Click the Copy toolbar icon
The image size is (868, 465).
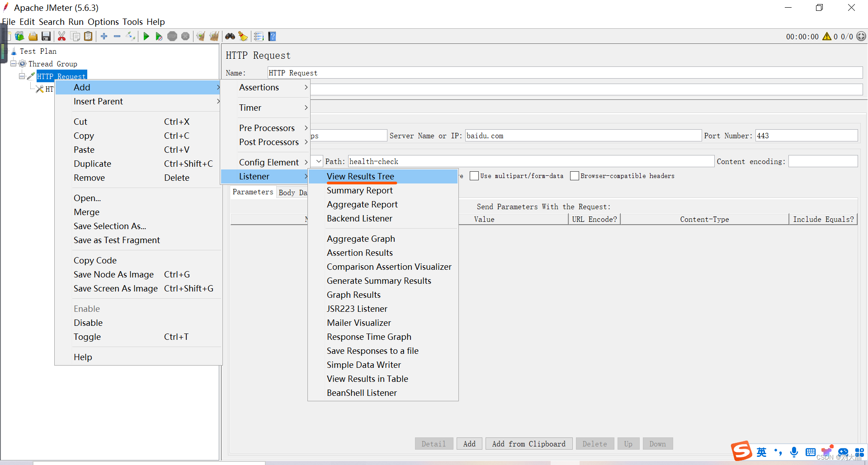pyautogui.click(x=75, y=36)
